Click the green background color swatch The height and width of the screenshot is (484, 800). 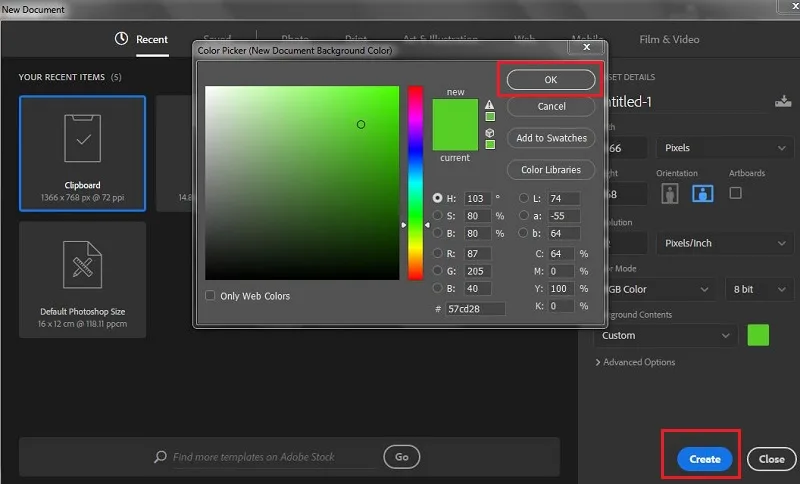coord(758,335)
